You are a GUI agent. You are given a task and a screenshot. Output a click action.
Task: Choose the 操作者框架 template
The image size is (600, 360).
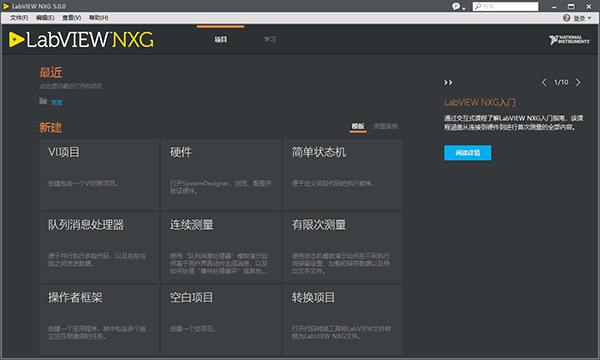pos(99,320)
